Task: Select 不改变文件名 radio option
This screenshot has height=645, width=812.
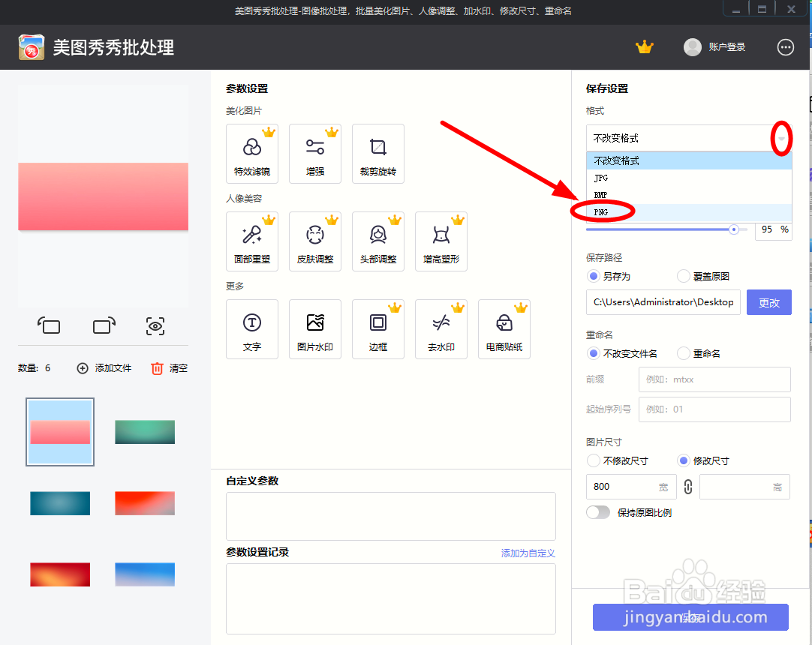Action: [594, 353]
